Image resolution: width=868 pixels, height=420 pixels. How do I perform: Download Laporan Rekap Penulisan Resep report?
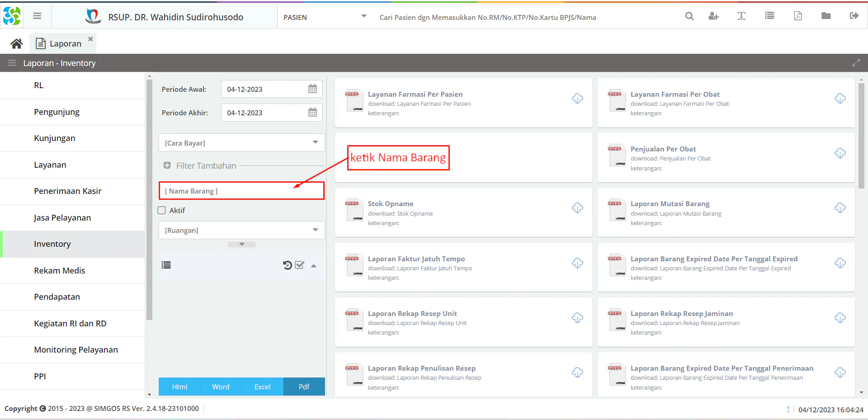(x=577, y=373)
